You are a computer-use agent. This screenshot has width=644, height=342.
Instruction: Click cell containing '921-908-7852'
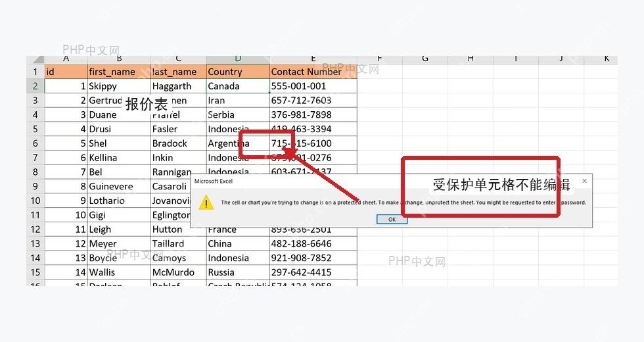[x=313, y=258]
